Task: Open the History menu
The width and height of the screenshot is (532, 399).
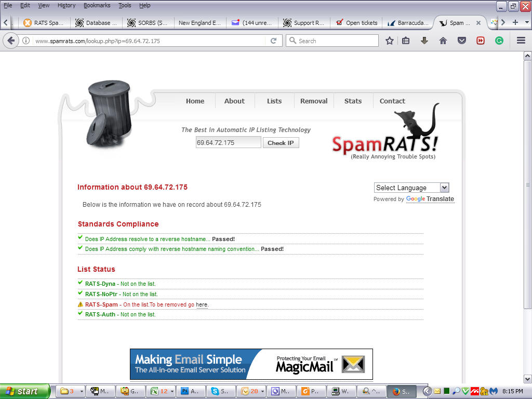Action: click(66, 5)
